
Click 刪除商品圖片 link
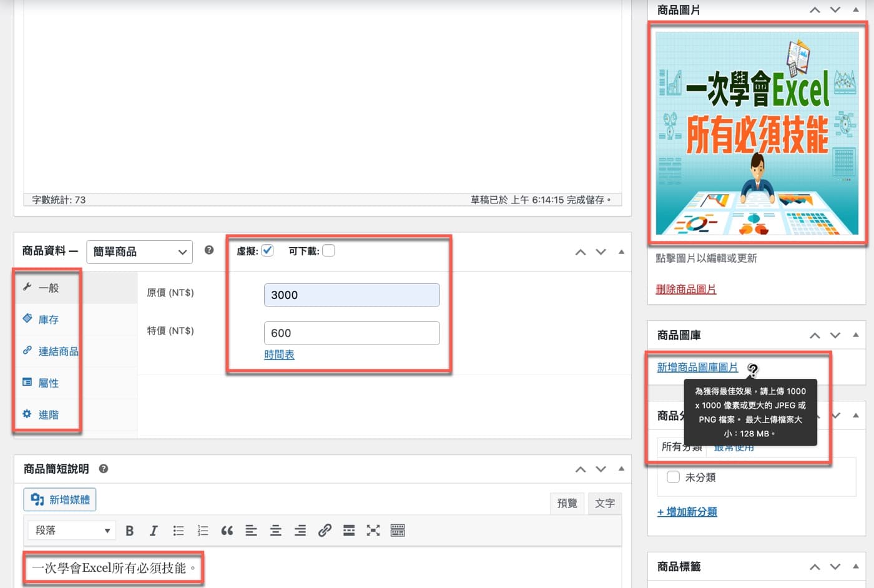[686, 289]
